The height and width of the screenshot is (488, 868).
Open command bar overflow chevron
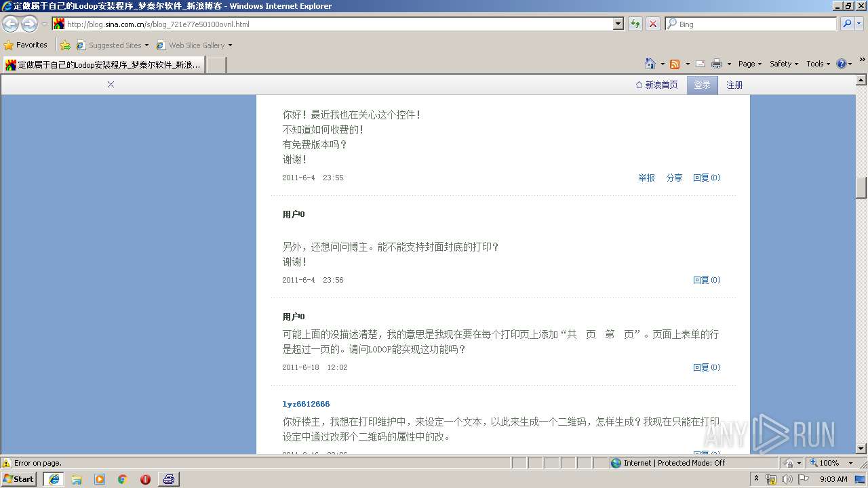coord(863,61)
